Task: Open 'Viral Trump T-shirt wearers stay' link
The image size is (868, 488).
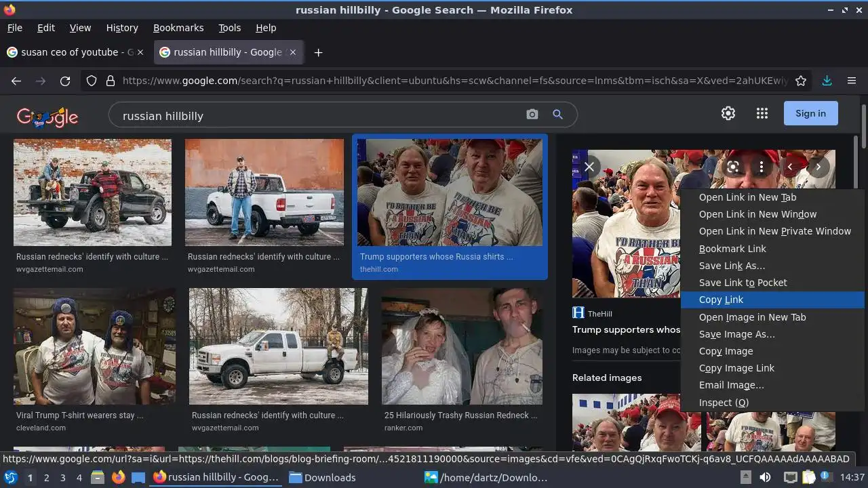Action: tap(80, 415)
